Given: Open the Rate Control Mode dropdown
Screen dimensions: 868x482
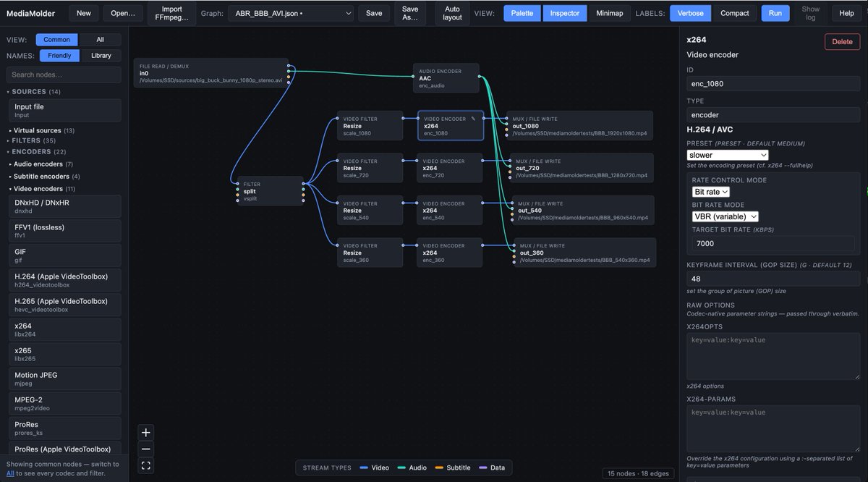Looking at the screenshot, I should point(711,192).
